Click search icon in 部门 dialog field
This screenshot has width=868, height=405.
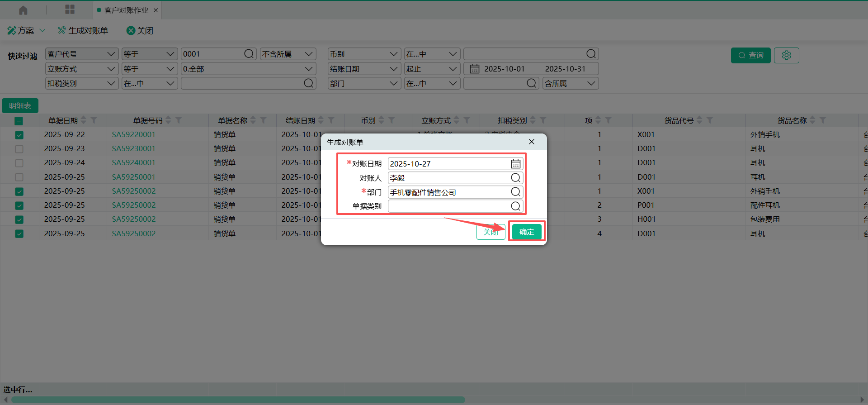[515, 192]
